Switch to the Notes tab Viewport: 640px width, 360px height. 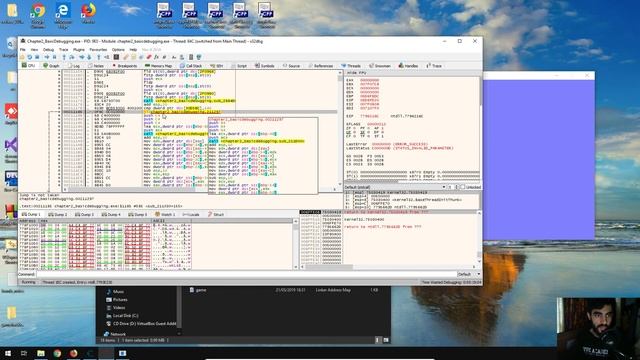[x=96, y=65]
